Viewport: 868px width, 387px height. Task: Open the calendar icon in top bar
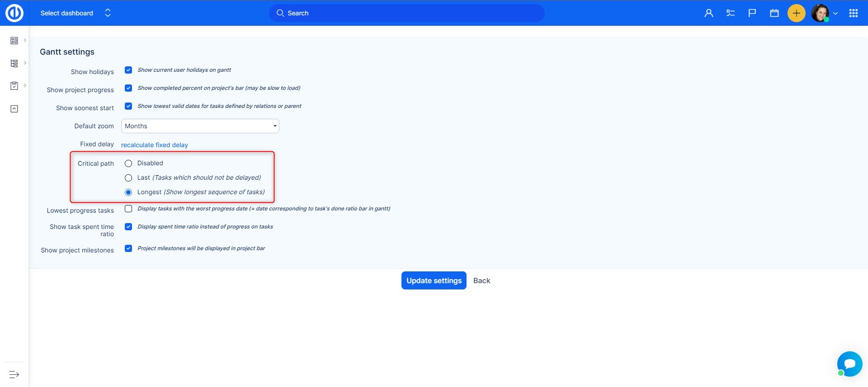pos(774,13)
